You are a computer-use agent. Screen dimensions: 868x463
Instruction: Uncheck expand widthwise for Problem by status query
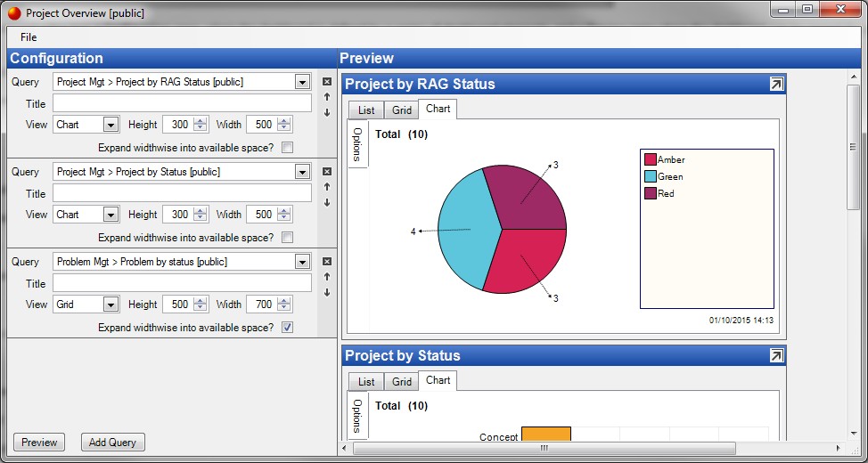click(287, 328)
